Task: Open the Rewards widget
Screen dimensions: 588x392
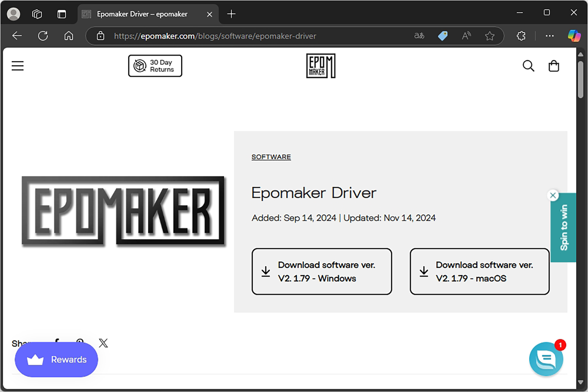Action: (x=56, y=359)
